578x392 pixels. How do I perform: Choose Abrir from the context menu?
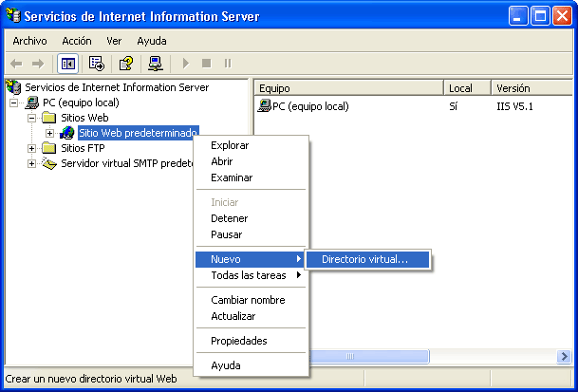(251, 161)
